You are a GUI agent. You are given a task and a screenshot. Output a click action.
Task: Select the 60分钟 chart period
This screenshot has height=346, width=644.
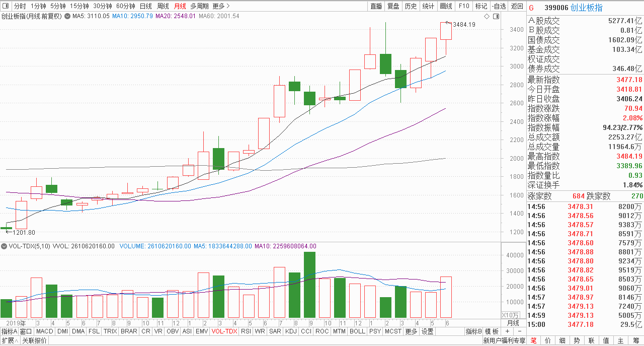[125, 6]
